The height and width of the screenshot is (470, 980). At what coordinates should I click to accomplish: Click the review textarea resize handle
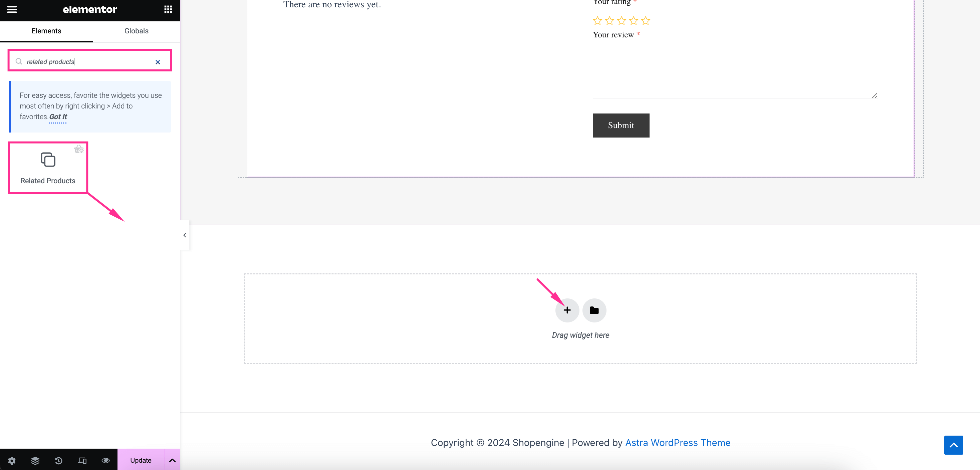click(875, 95)
